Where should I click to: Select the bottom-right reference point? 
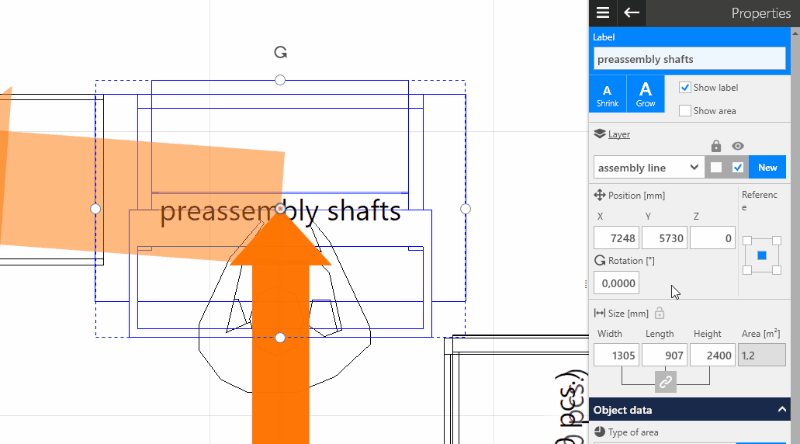point(777,270)
